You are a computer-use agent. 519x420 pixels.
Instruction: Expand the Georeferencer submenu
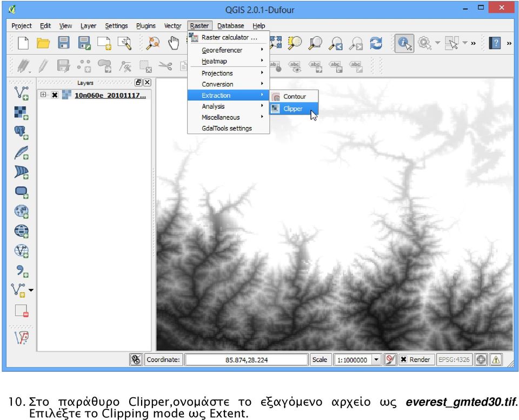click(229, 50)
